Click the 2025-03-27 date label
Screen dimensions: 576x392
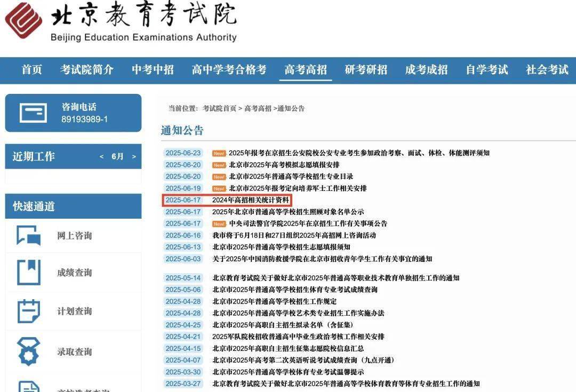pyautogui.click(x=183, y=383)
